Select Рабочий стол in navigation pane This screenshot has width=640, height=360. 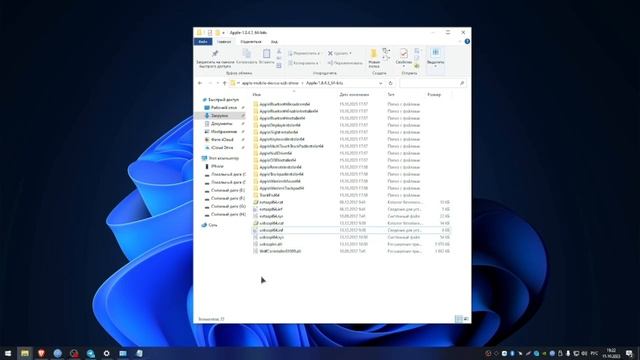pyautogui.click(x=224, y=108)
